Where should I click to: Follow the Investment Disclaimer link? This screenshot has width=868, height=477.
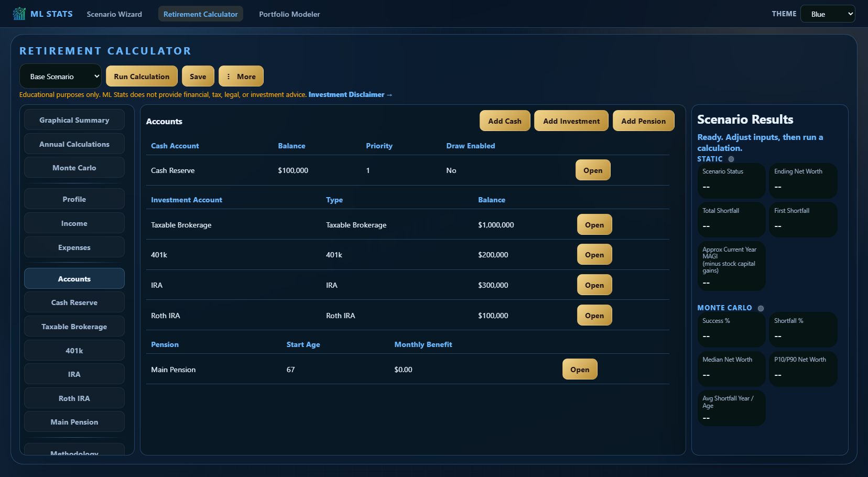(350, 95)
